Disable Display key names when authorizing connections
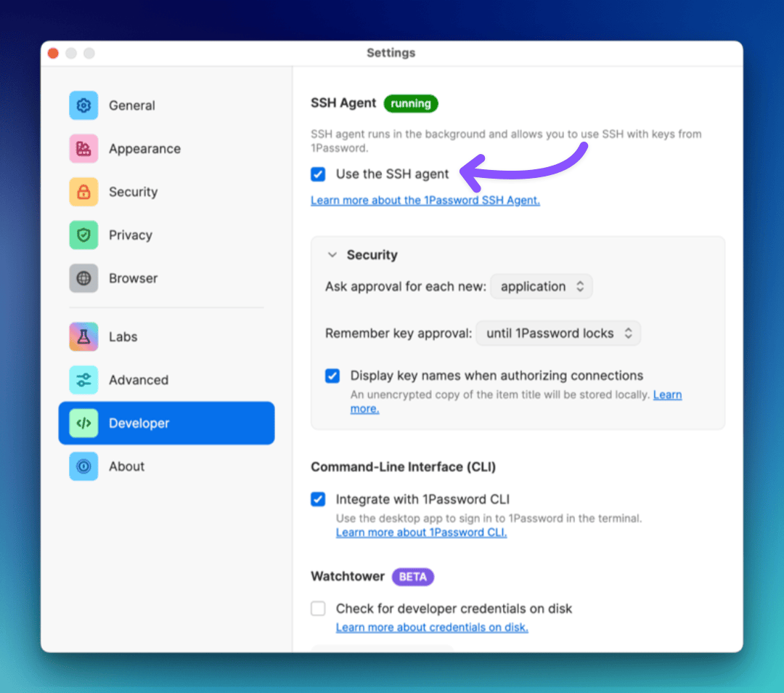This screenshot has height=693, width=784. click(332, 376)
